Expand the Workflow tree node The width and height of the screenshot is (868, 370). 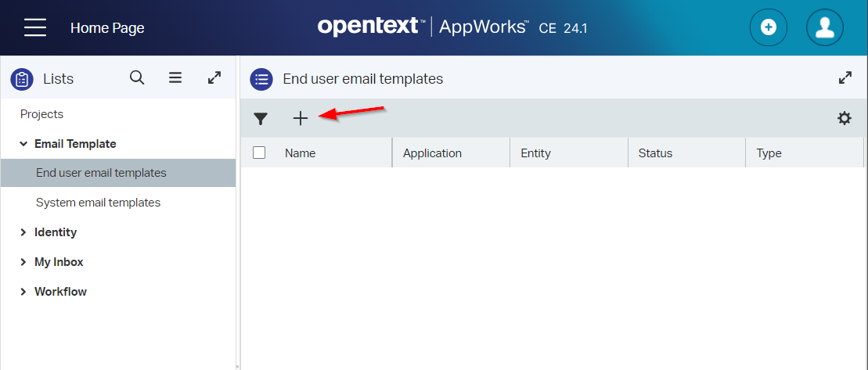pyautogui.click(x=23, y=292)
